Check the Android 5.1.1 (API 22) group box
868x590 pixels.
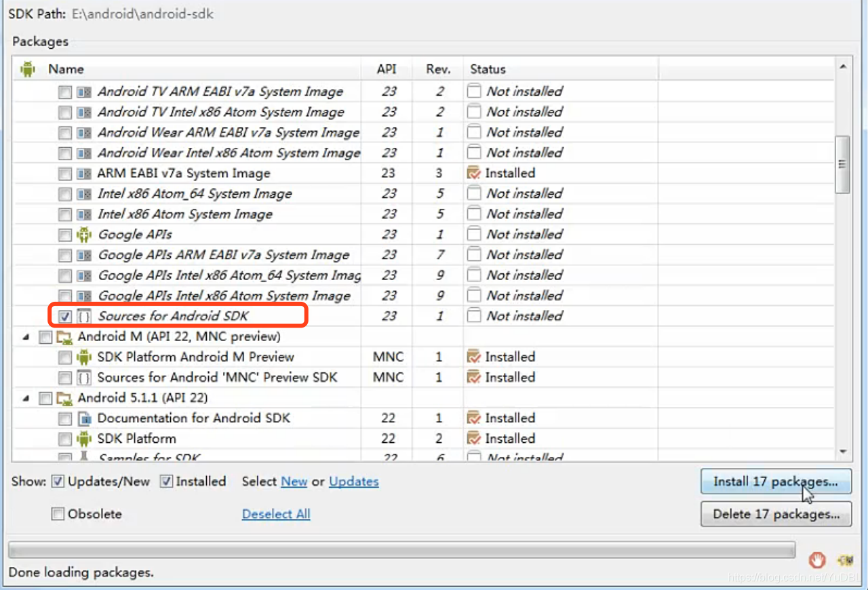tap(45, 398)
